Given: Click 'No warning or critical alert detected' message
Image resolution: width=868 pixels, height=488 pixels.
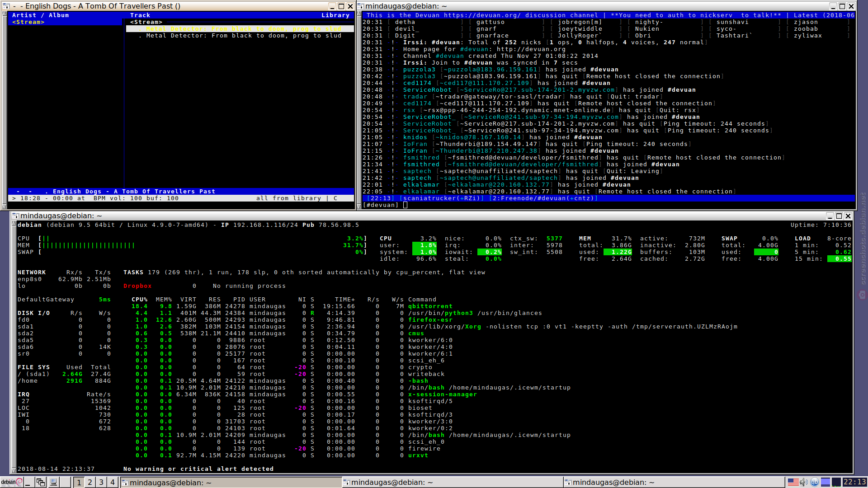Looking at the screenshot, I should point(198,469).
